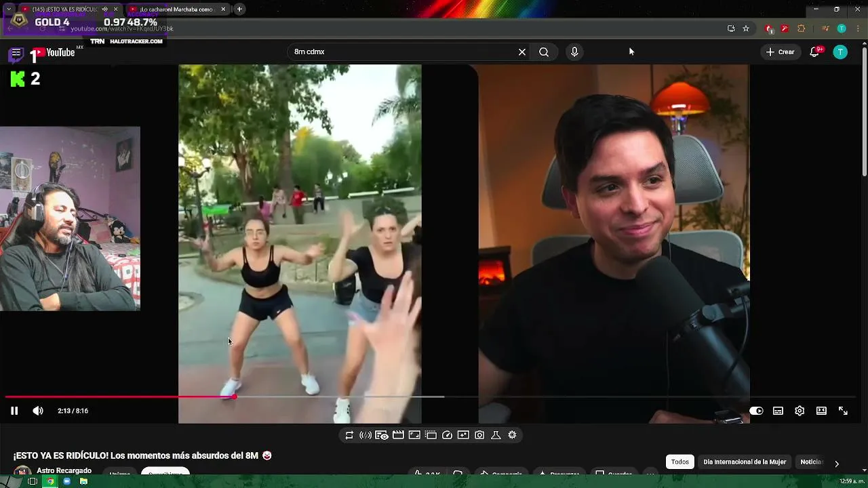This screenshot has width=868, height=488.
Task: Bookmark this page with star icon
Action: coord(746,28)
